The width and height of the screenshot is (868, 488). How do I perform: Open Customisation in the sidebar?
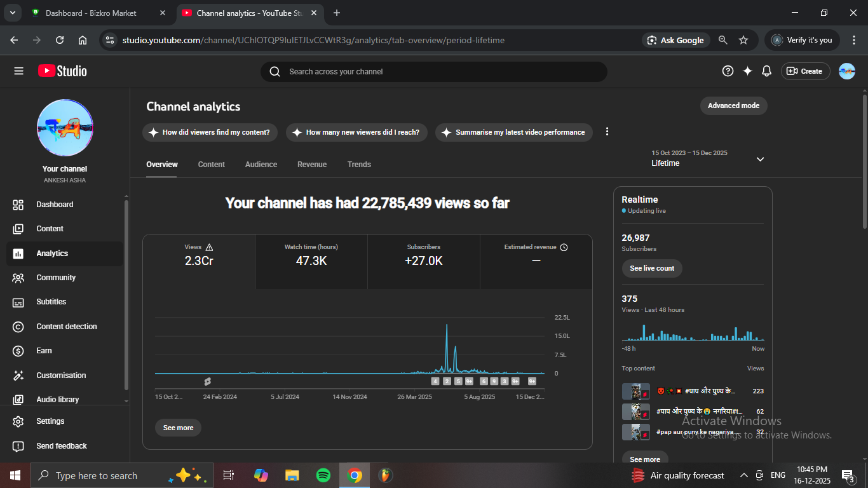click(61, 376)
